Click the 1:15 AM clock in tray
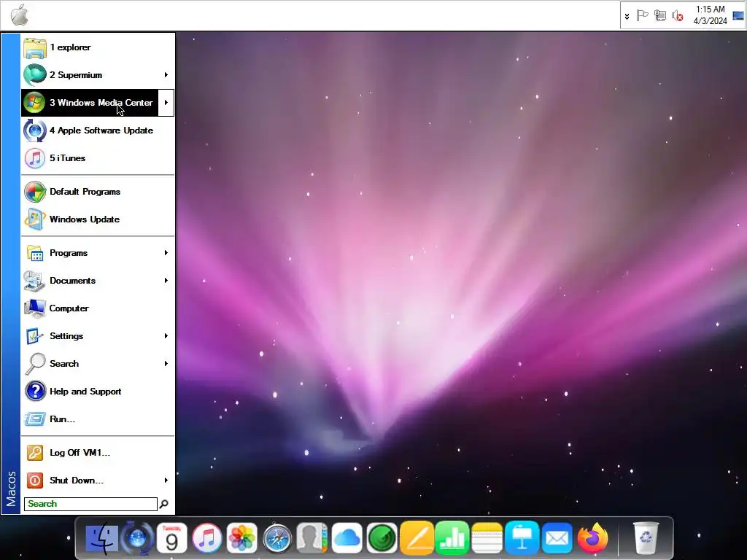This screenshot has height=560, width=747. click(710, 15)
